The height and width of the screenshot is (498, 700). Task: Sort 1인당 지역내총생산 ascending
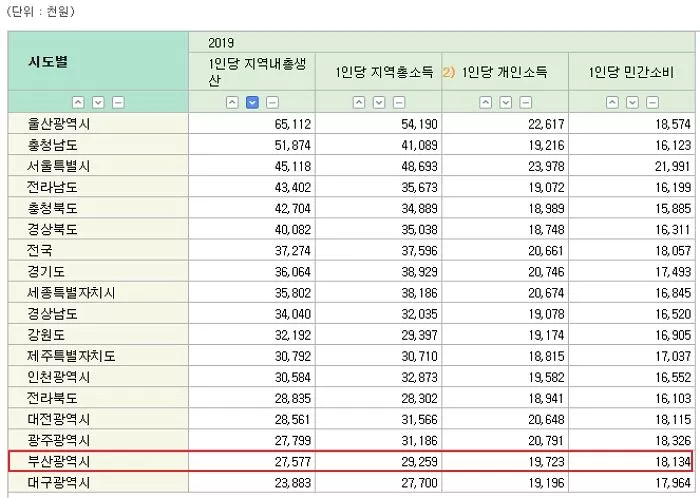click(x=232, y=102)
